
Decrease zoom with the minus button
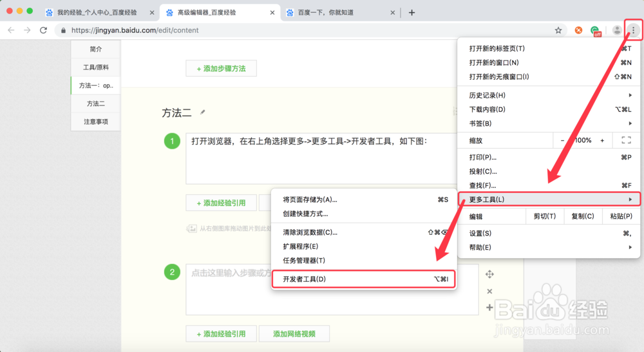pyautogui.click(x=562, y=140)
